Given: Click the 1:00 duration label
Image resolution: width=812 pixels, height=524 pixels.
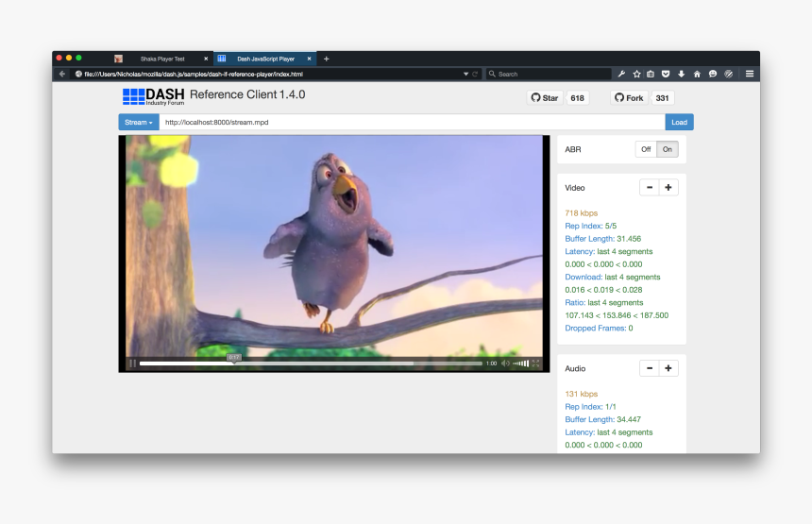Looking at the screenshot, I should [491, 363].
